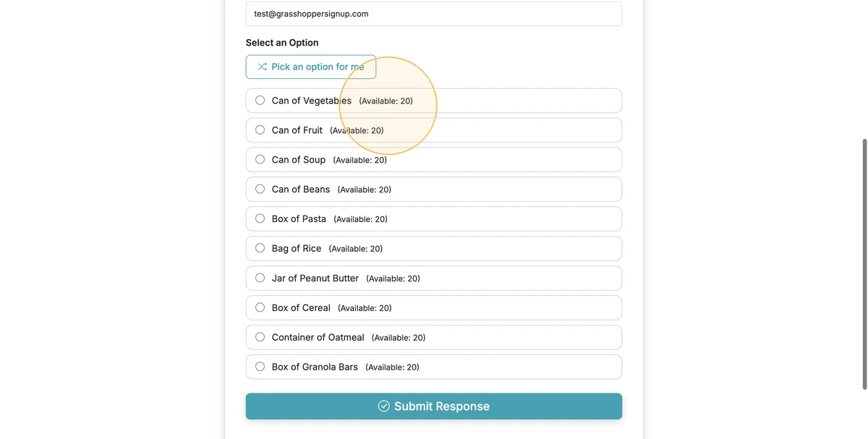
Task: Submit the form with Submit Response
Action: click(x=434, y=406)
